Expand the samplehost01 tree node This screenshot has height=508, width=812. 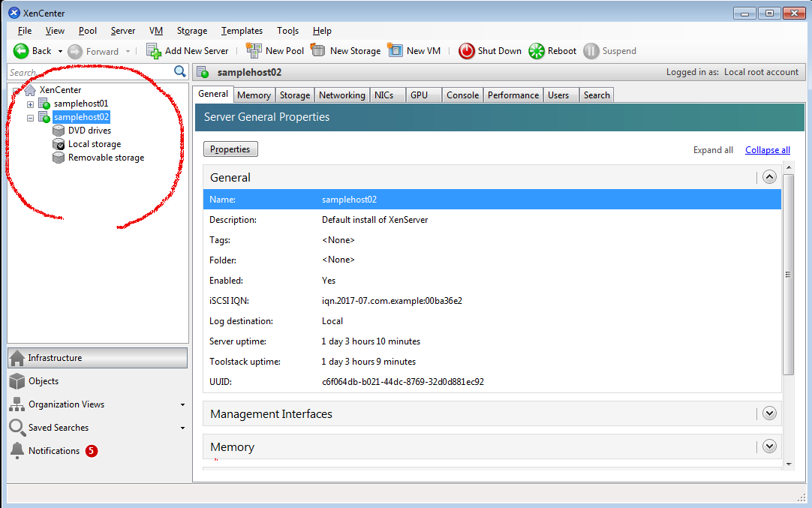click(31, 104)
